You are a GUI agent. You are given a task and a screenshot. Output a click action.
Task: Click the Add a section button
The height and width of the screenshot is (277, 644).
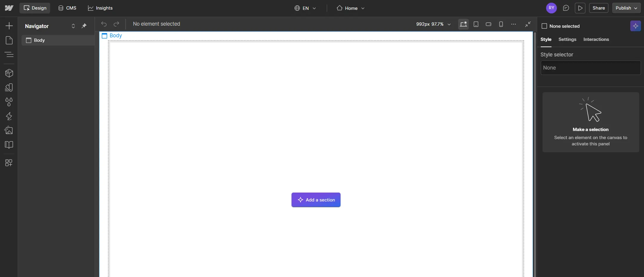[316, 200]
